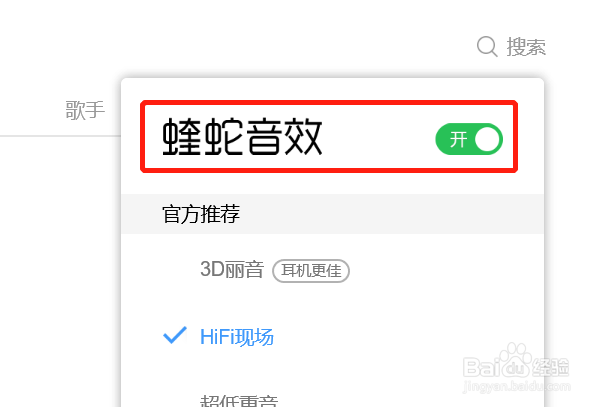Viewport: 604px width, 407px height.
Task: Open the jingyan.baidu.com link
Action: [517, 386]
